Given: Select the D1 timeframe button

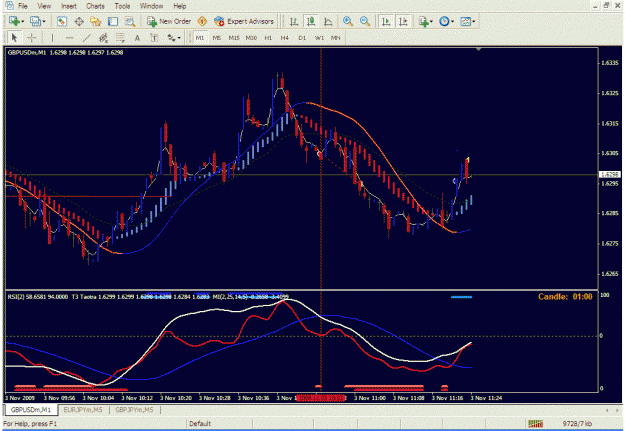Looking at the screenshot, I should coord(302,38).
